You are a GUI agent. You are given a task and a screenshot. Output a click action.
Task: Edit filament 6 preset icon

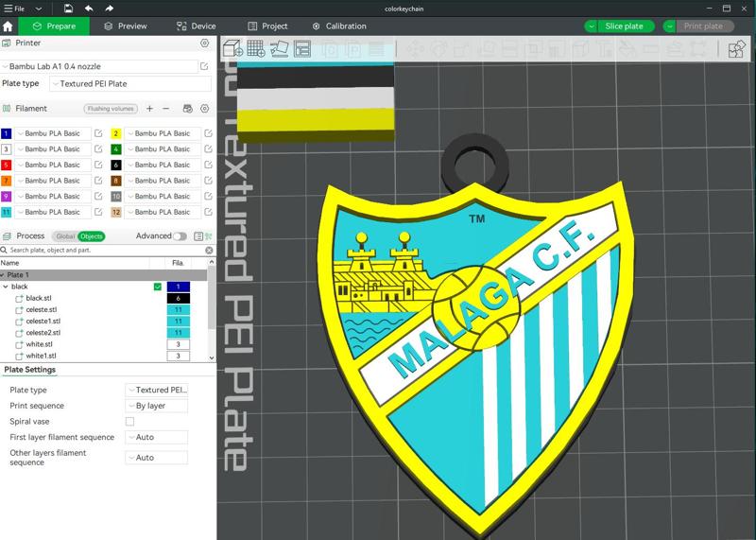208,165
